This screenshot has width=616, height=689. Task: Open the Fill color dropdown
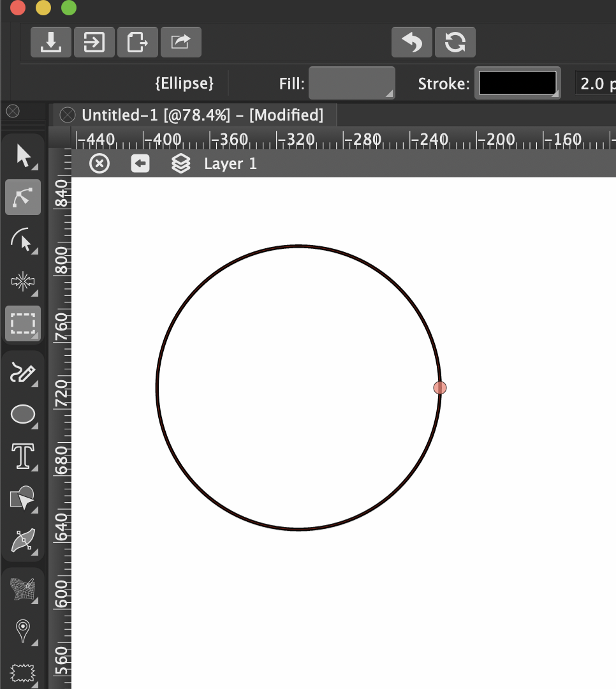point(351,84)
